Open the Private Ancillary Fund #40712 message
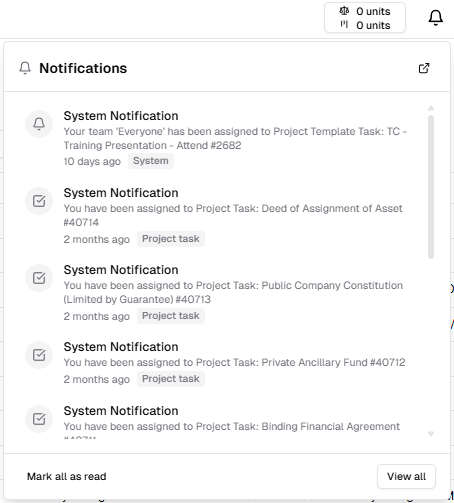454x503 pixels. [234, 362]
